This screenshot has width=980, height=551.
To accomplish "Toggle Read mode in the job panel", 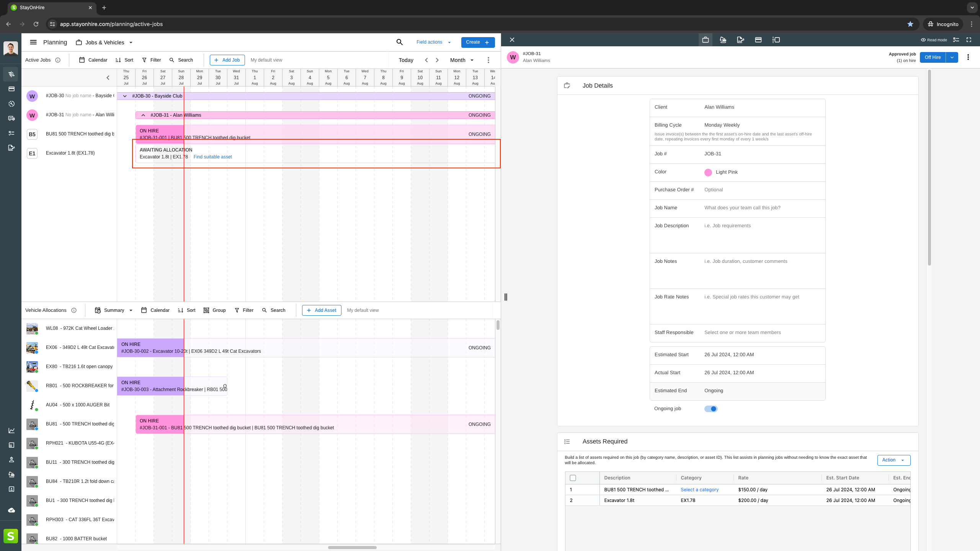I will coord(934,40).
